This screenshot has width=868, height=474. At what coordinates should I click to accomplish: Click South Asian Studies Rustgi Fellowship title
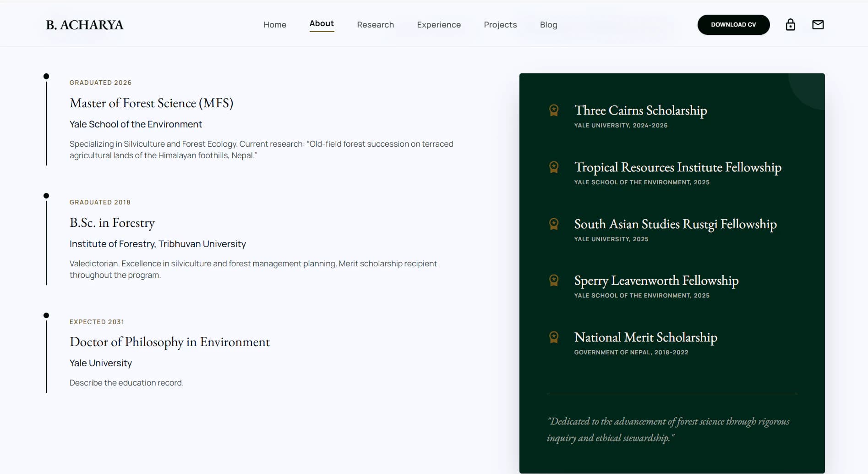[676, 224]
